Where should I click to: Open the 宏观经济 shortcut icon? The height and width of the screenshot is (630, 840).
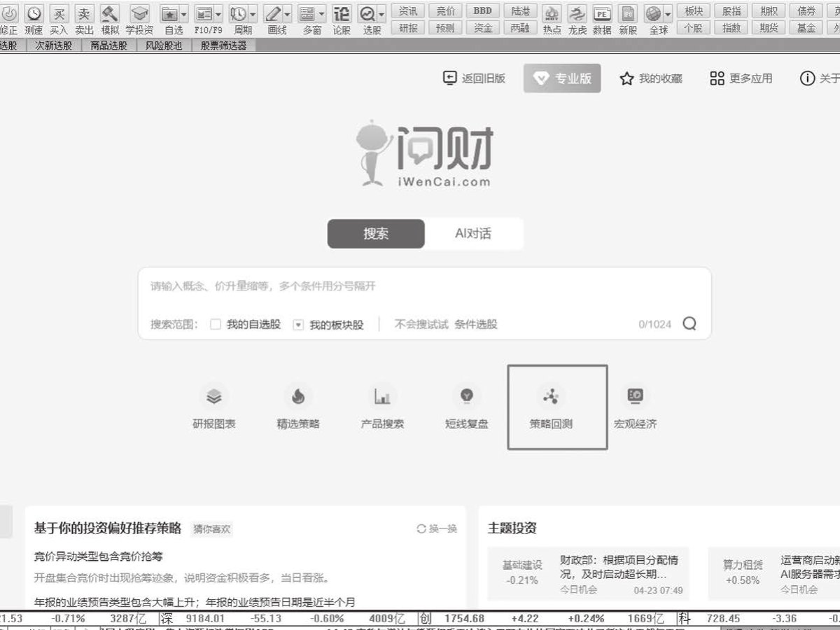click(x=635, y=397)
